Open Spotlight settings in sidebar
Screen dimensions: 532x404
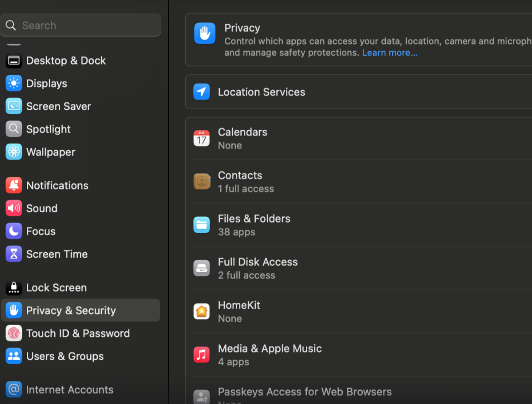click(48, 129)
